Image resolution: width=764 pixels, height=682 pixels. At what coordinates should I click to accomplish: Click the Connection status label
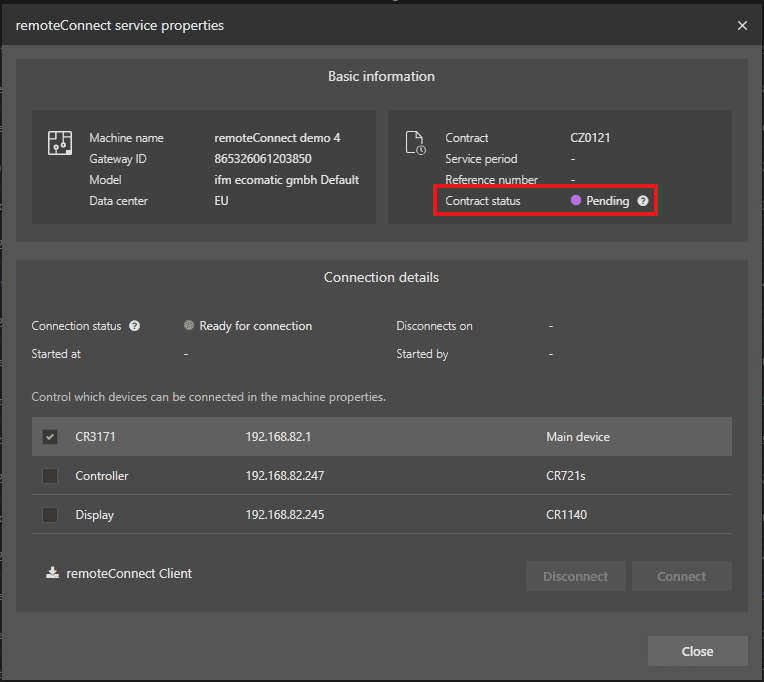tap(76, 326)
